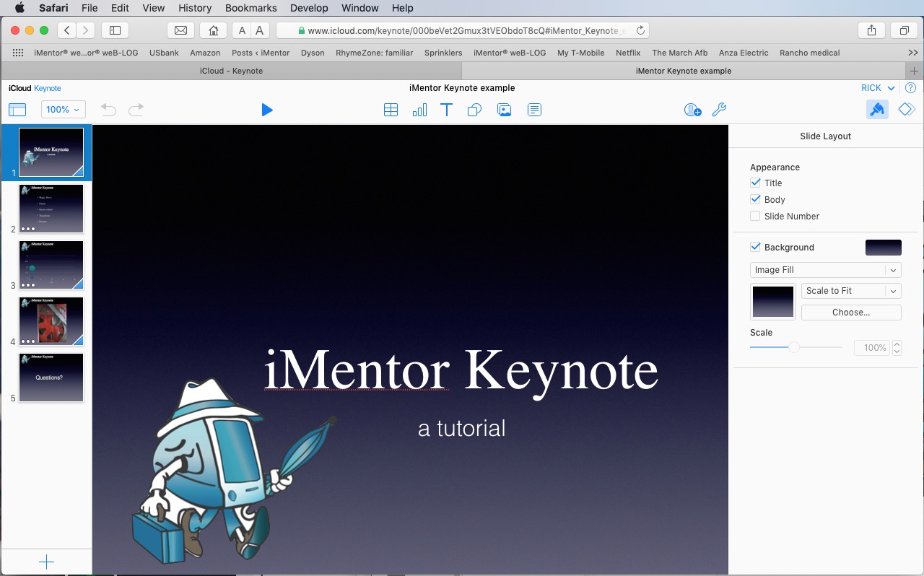
Task: Go forward in Safari
Action: (86, 30)
